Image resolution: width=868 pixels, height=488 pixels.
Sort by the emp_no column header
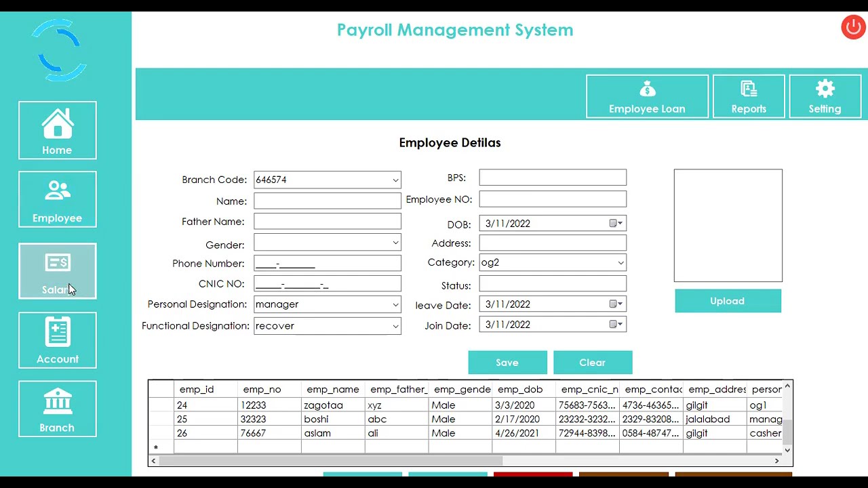coord(269,389)
